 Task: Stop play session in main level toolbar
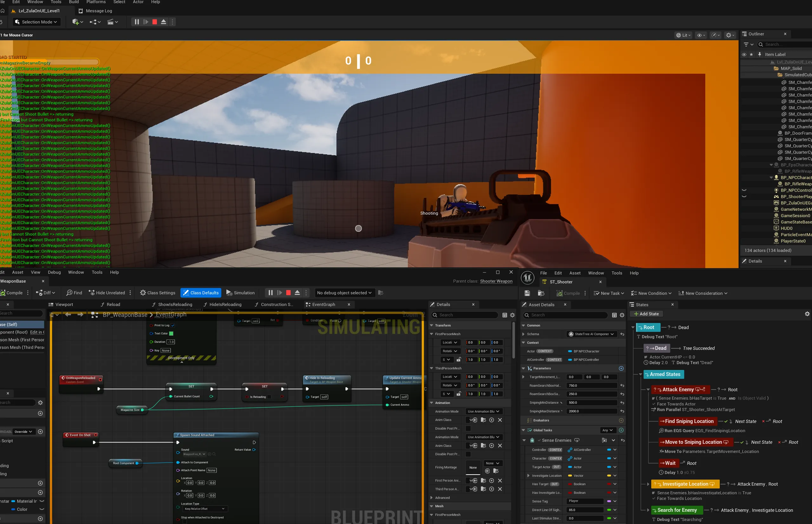pyautogui.click(x=155, y=22)
